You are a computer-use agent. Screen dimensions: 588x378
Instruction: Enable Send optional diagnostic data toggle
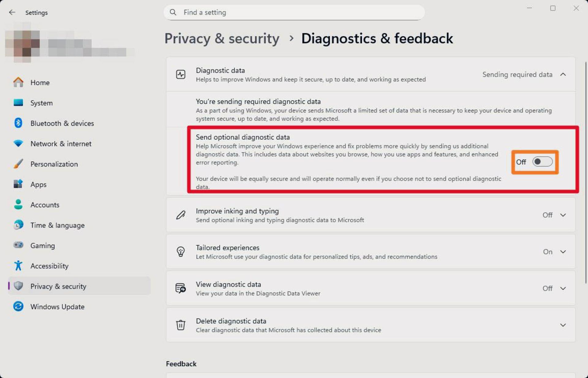542,162
